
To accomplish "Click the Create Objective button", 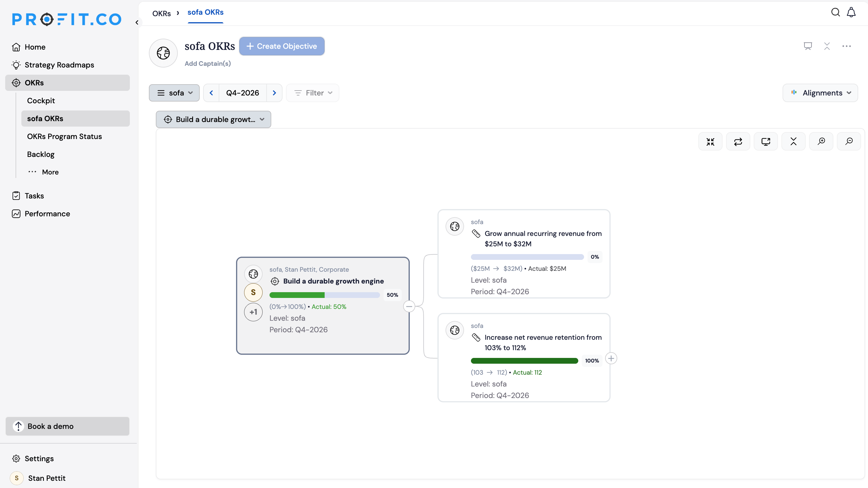I will click(x=282, y=46).
